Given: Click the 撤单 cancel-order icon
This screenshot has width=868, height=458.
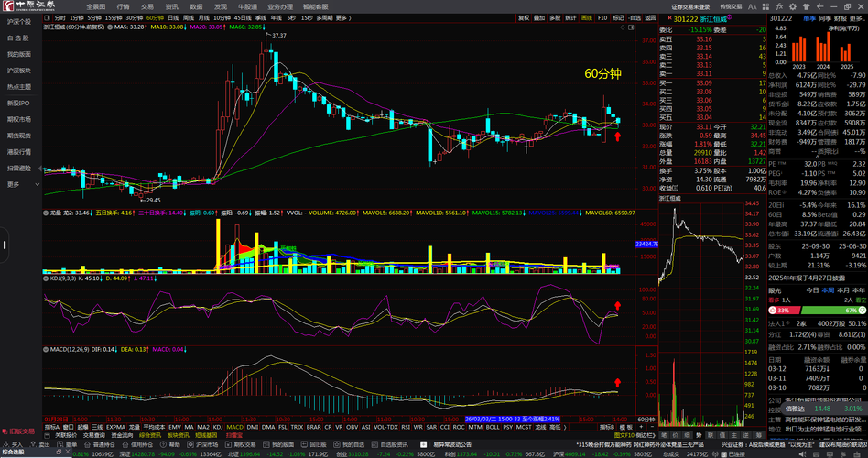Looking at the screenshot, I should 60,444.
